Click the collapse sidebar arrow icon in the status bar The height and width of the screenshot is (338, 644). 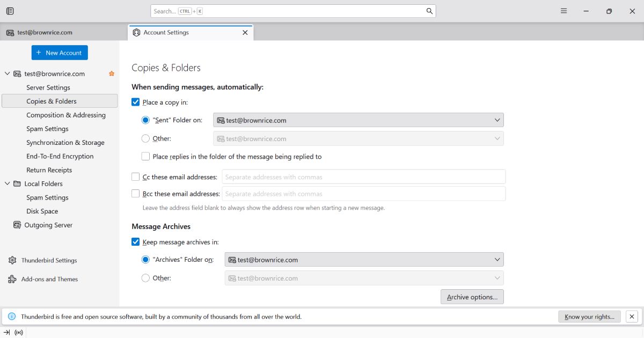[x=6, y=333]
